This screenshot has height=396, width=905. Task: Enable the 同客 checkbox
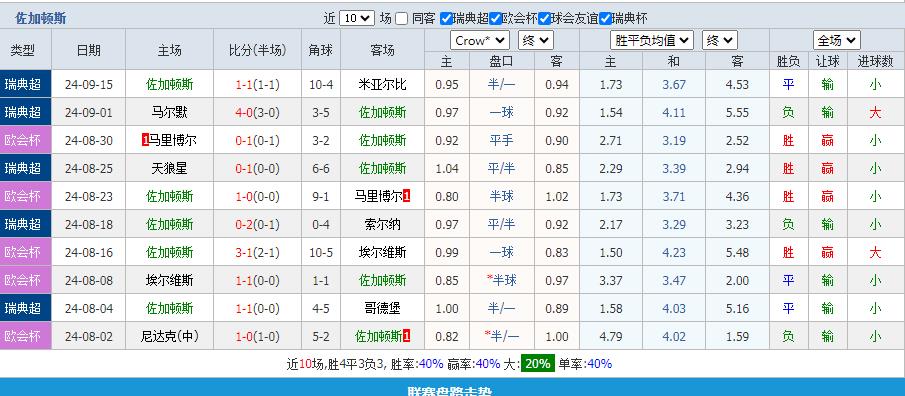tap(401, 18)
